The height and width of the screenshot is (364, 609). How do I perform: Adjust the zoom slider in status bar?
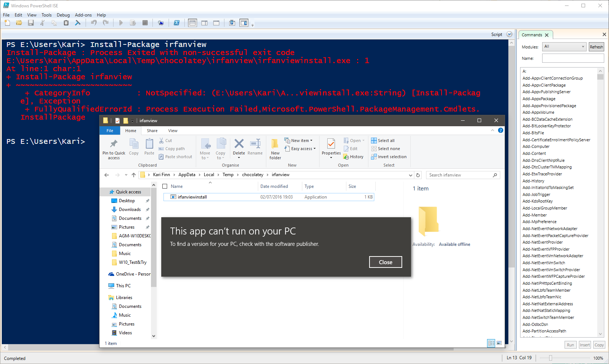click(550, 358)
